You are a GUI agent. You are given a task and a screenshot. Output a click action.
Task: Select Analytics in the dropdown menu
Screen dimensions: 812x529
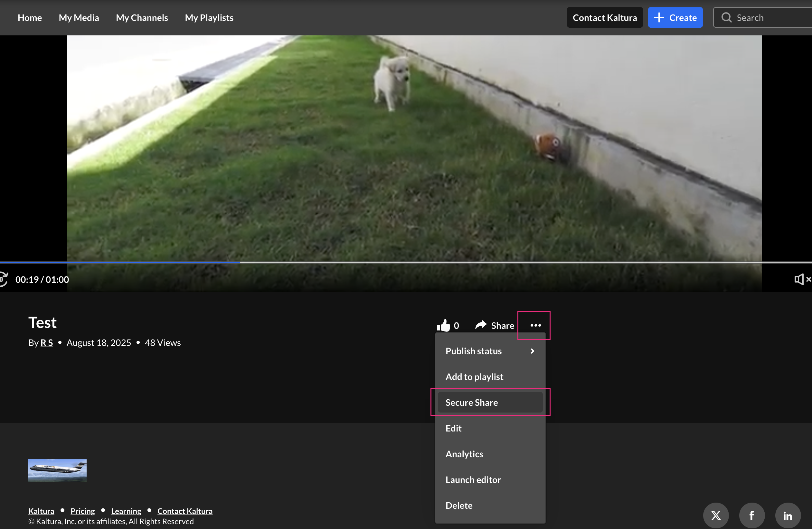[464, 454]
